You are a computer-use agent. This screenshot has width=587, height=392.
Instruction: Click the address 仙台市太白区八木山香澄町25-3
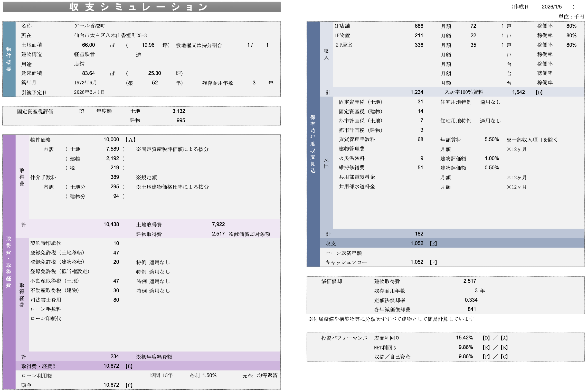[110, 35]
